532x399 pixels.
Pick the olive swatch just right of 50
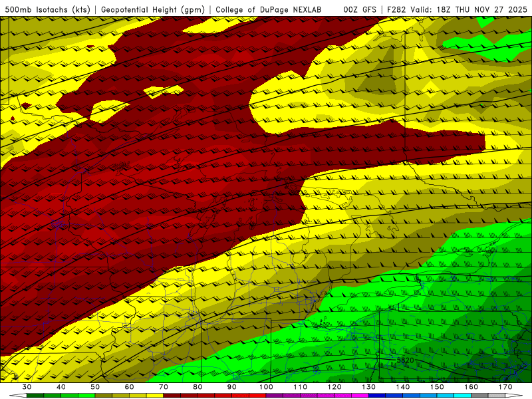(104, 396)
